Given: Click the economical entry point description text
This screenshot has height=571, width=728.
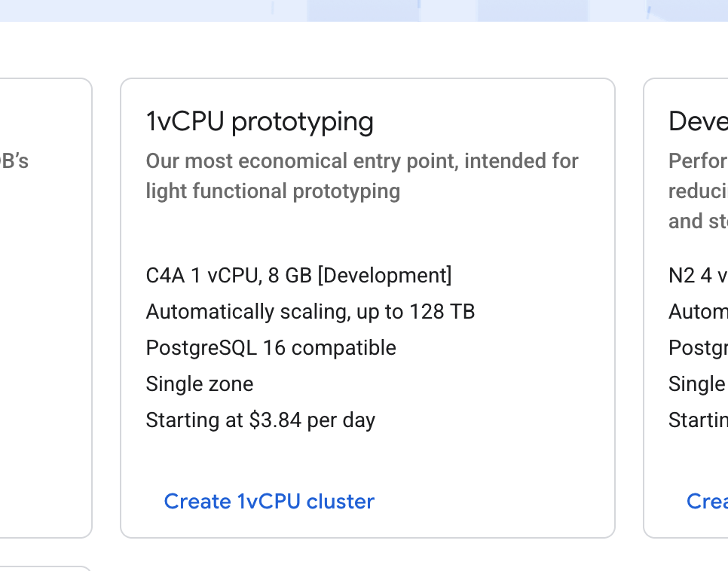Looking at the screenshot, I should tap(362, 176).
